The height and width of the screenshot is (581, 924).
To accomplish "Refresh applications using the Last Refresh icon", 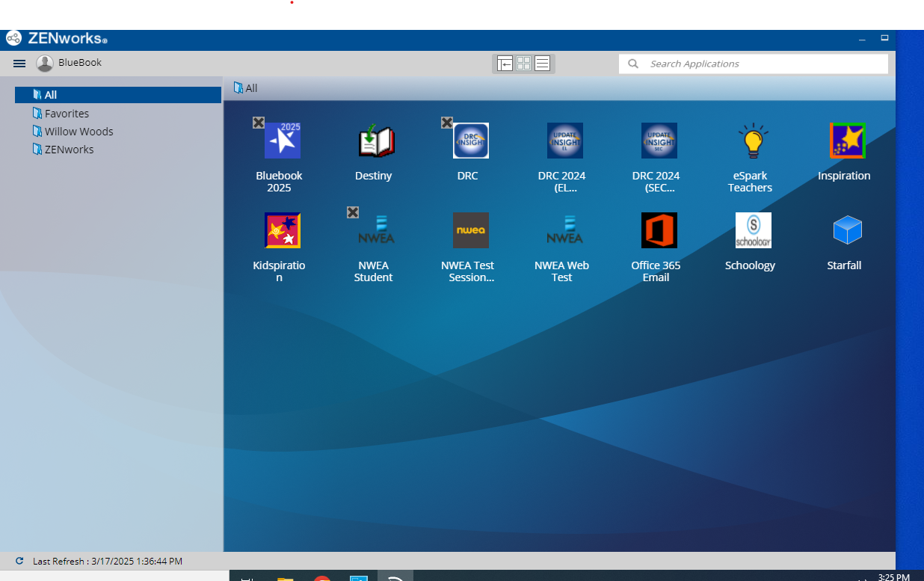I will (x=19, y=561).
